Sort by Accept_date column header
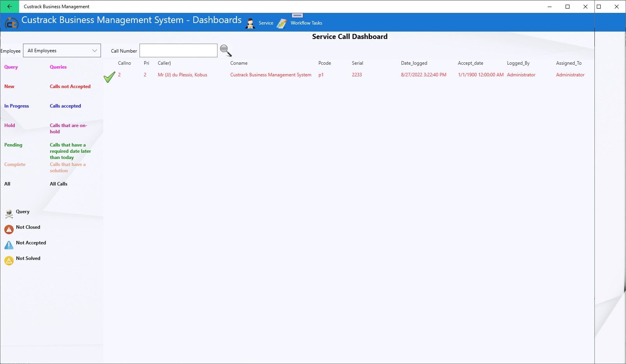Screen dimensions: 626x364 click(x=470, y=63)
